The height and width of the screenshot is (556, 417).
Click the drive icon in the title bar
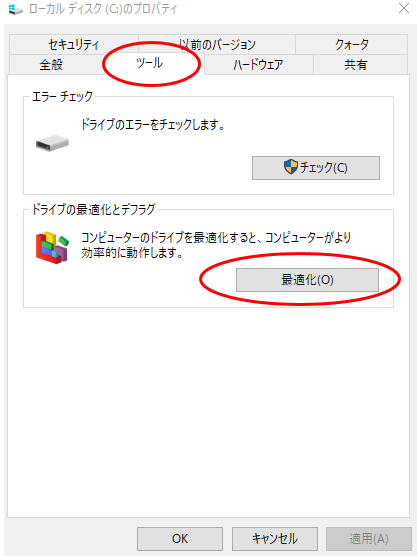pos(15,9)
